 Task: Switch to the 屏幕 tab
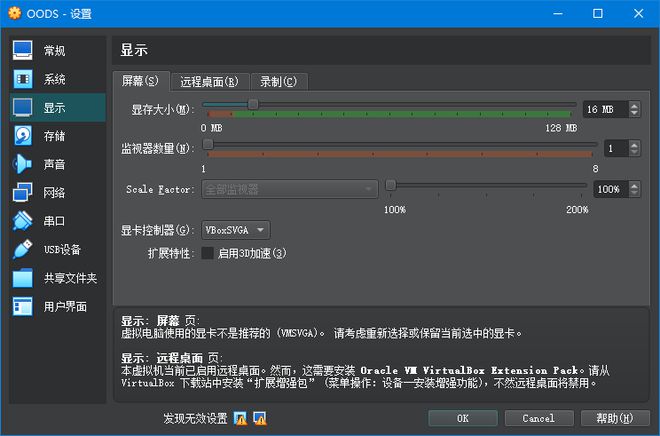click(x=141, y=81)
